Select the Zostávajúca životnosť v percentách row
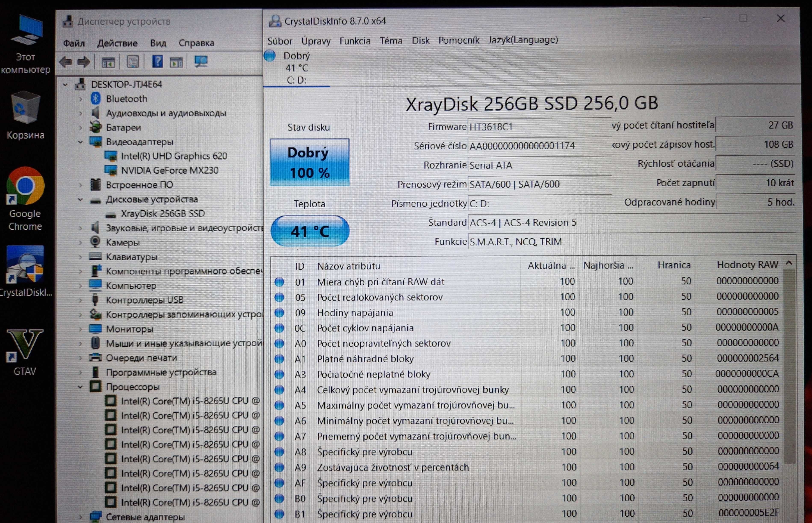This screenshot has width=812, height=523. [527, 467]
